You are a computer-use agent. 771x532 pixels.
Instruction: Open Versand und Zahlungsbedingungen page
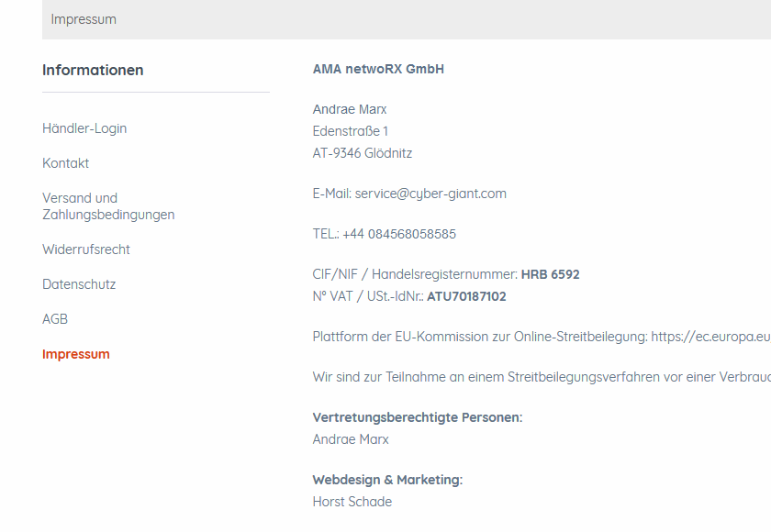[x=108, y=206]
